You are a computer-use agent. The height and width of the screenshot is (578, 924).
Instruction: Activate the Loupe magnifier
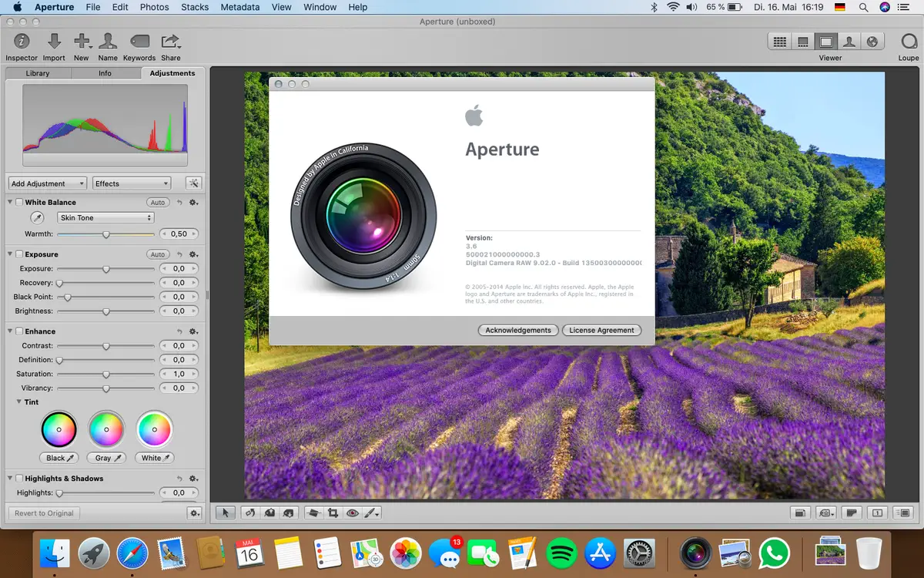coord(909,42)
